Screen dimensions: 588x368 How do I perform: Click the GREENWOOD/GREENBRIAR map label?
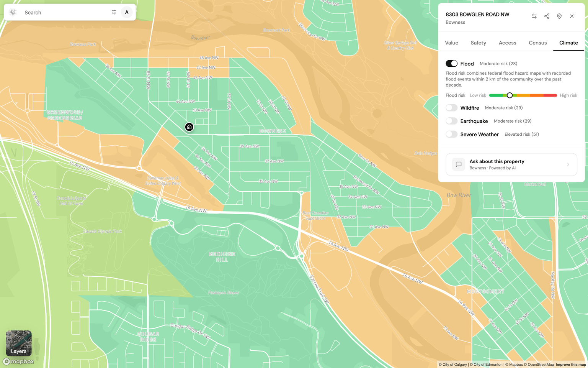(x=65, y=115)
